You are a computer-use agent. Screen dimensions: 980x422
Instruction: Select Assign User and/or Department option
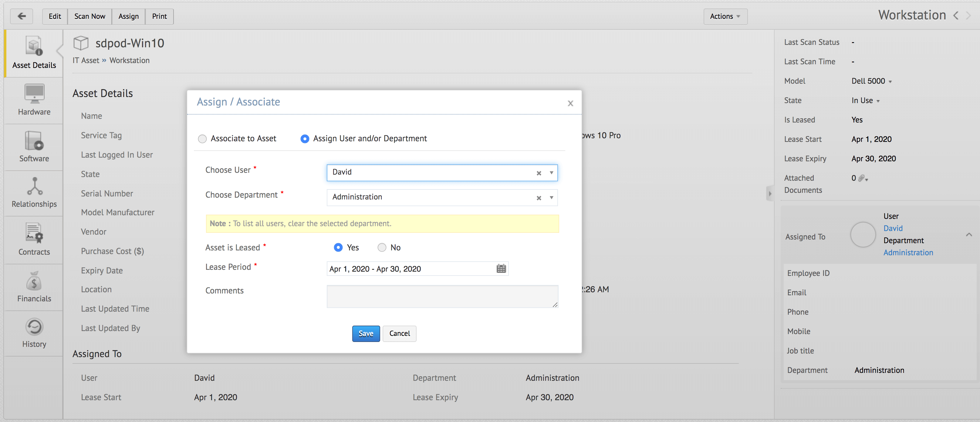(305, 139)
